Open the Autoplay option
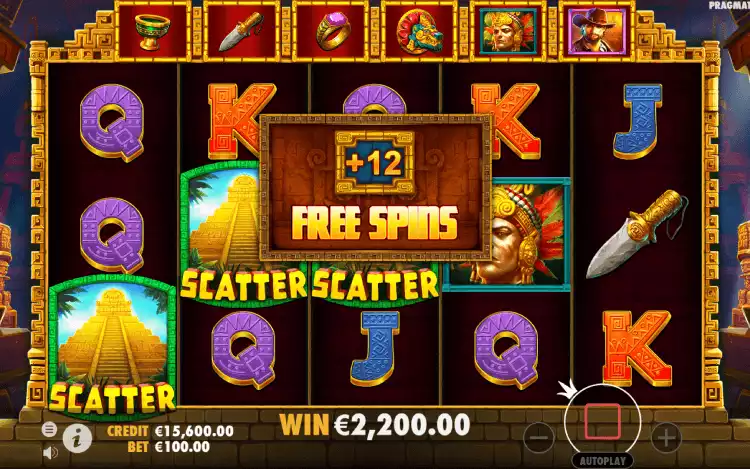 (x=603, y=461)
